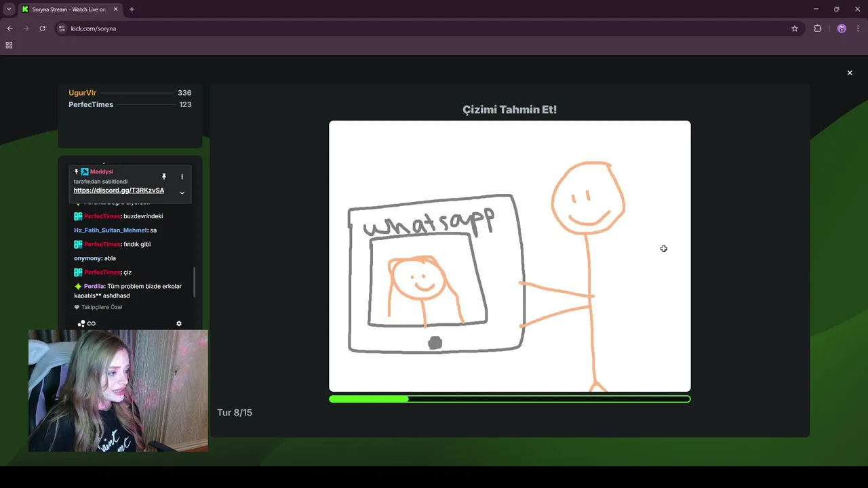This screenshot has width=868, height=488.
Task: Click UgurVlr on the scoreboard
Action: (x=82, y=93)
